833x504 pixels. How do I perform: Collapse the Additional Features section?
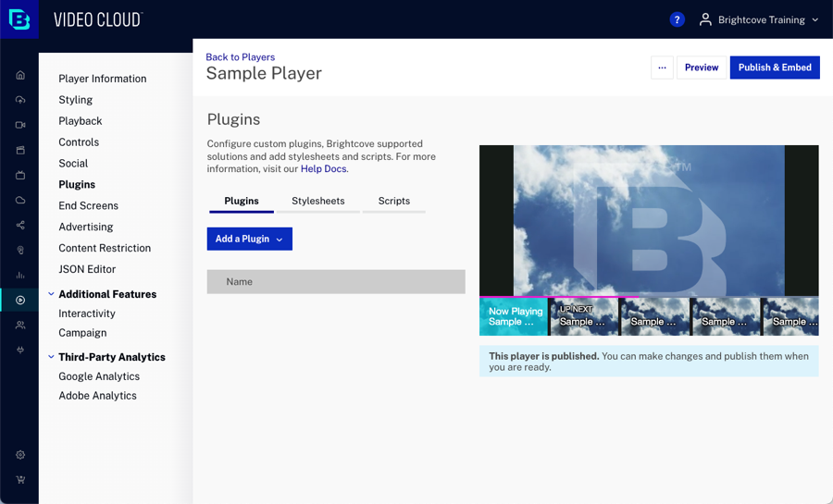(x=51, y=294)
